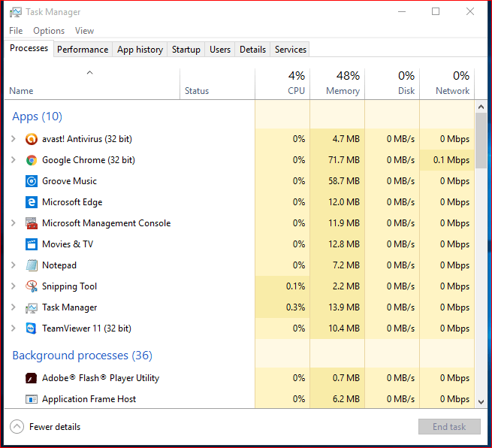Select the Processes tab
Screen dimensions: 492x448
(29, 48)
